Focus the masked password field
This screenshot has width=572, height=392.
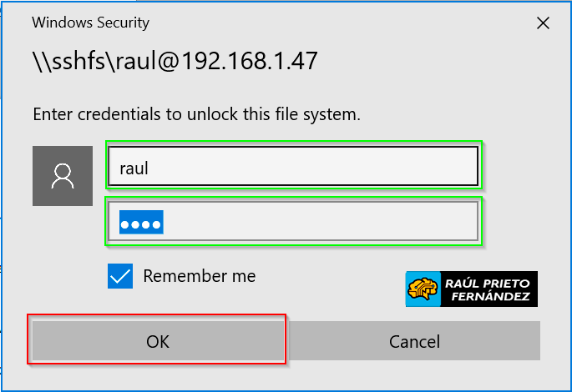[x=292, y=222]
